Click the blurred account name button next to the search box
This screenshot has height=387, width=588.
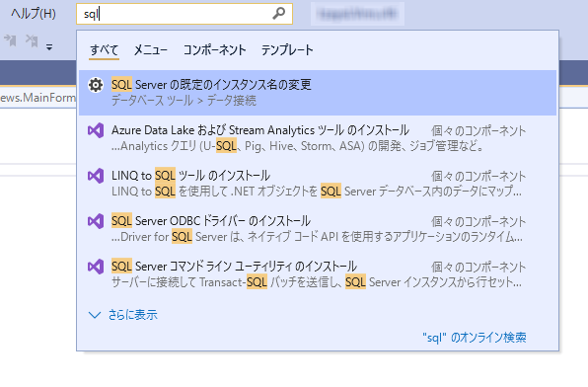click(357, 14)
